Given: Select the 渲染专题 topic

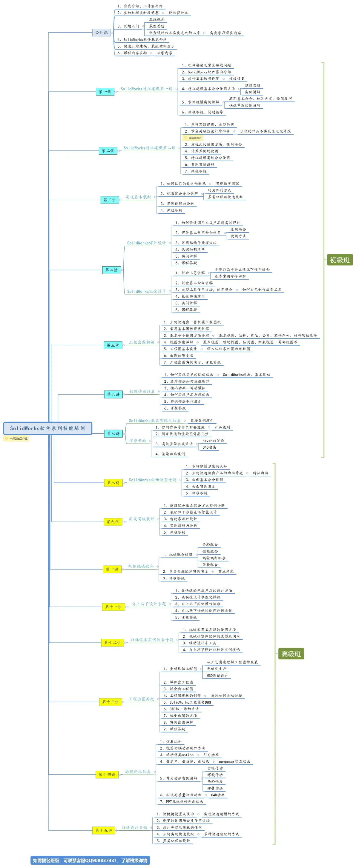Looking at the screenshot, I should pos(138,441).
